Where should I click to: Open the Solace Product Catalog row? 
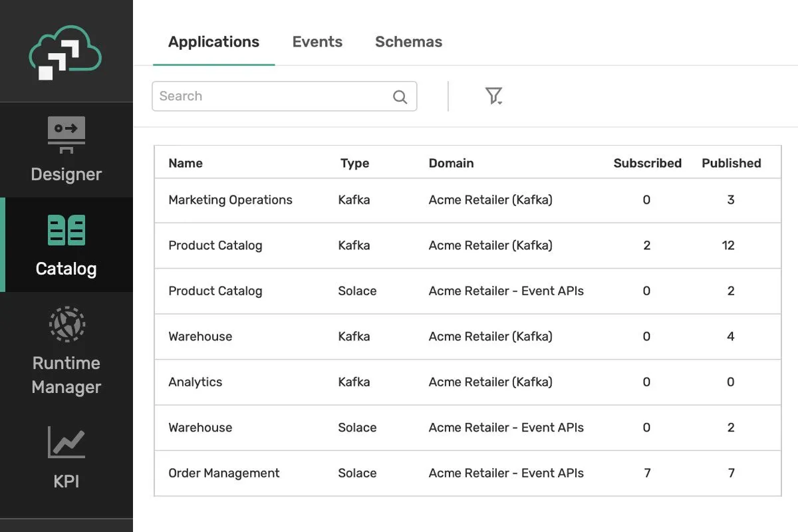point(215,291)
